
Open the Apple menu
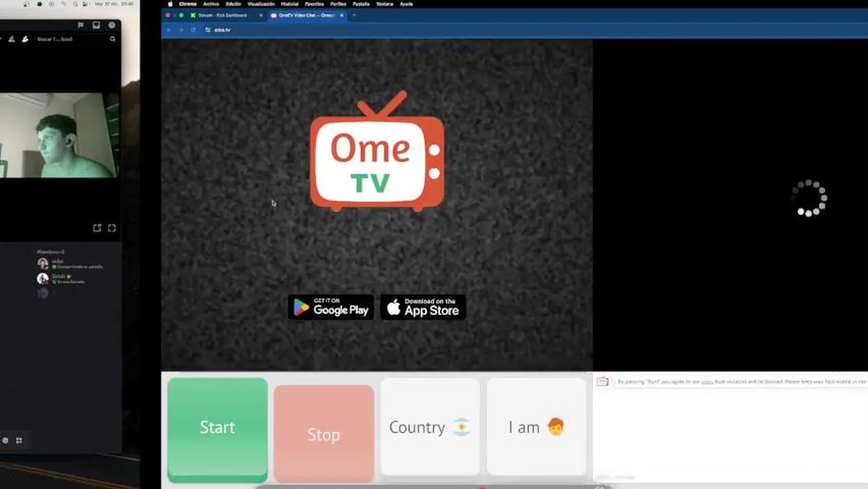pos(170,4)
